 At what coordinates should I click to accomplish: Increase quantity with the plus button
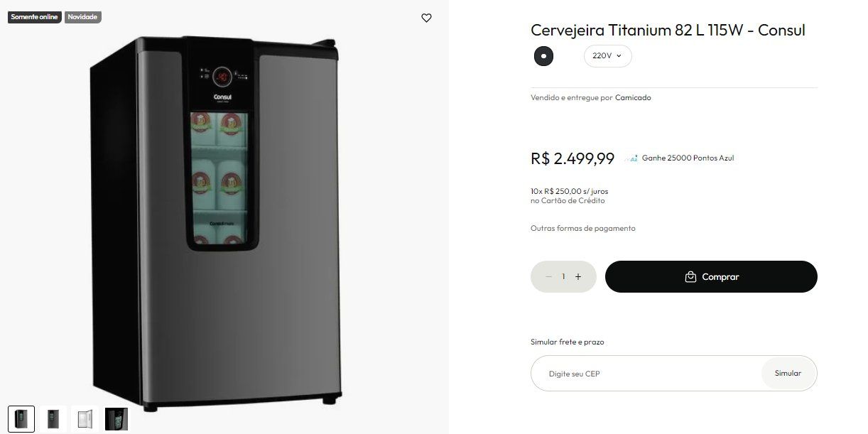[578, 277]
